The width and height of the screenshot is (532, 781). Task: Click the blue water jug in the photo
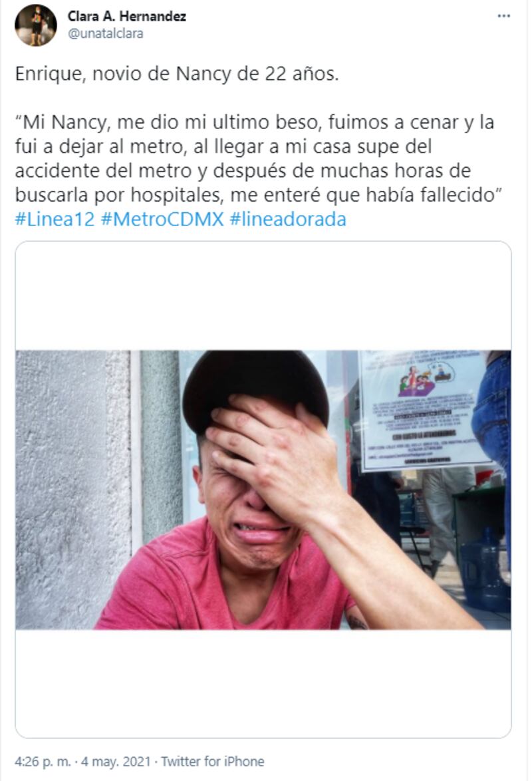click(483, 570)
